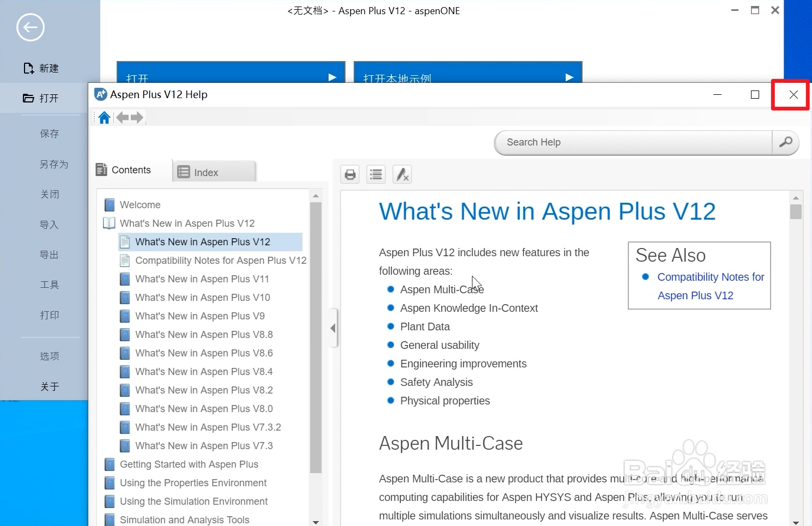
Task: Click the magnifier to run the help search
Action: click(785, 142)
